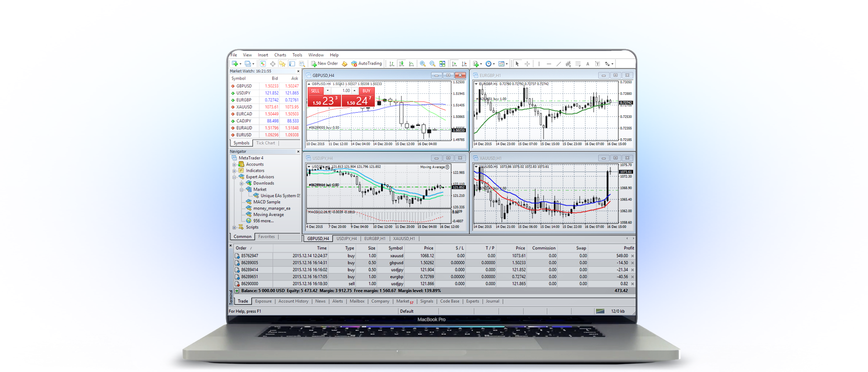Viewport: 868px width, 372px height.
Task: Toggle the Navigator star-folder icon
Action: coord(282,64)
